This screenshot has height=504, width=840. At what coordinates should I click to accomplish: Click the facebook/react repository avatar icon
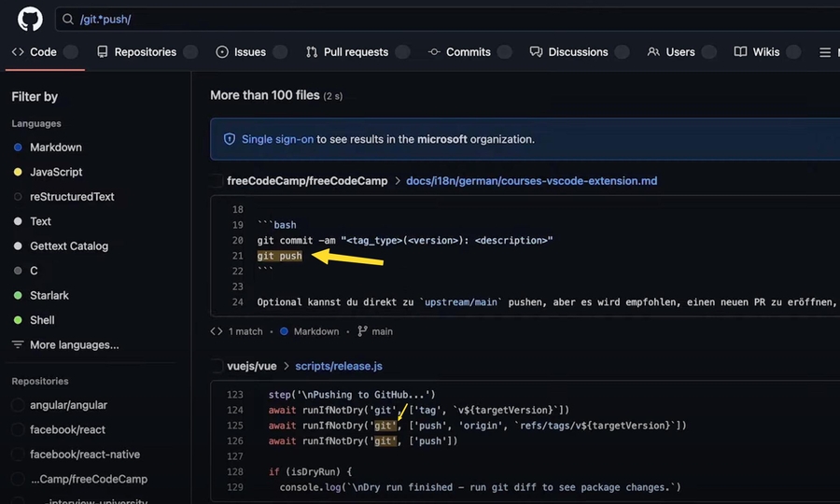(18, 430)
